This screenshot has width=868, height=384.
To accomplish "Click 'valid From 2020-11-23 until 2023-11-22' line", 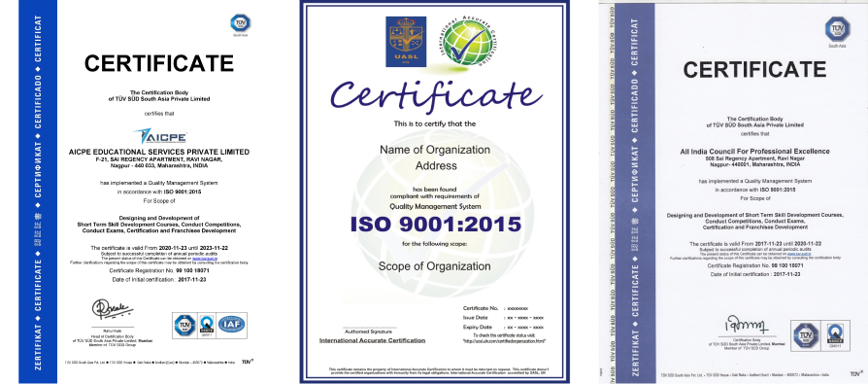I will pos(159,248).
